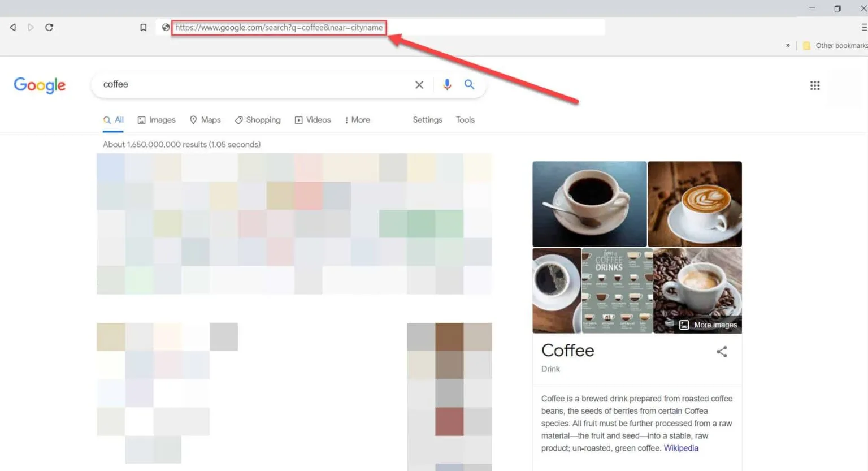Clear the search box with the X icon

tap(419, 84)
